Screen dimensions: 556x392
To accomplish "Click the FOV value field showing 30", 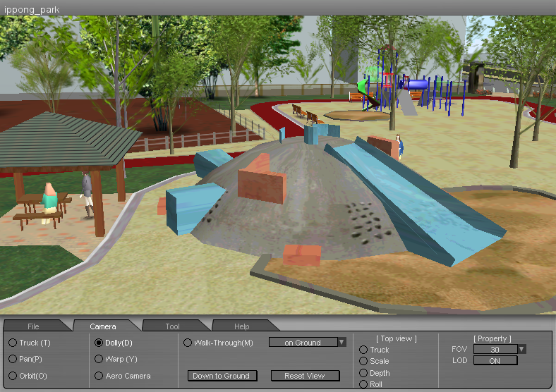I will coord(495,350).
